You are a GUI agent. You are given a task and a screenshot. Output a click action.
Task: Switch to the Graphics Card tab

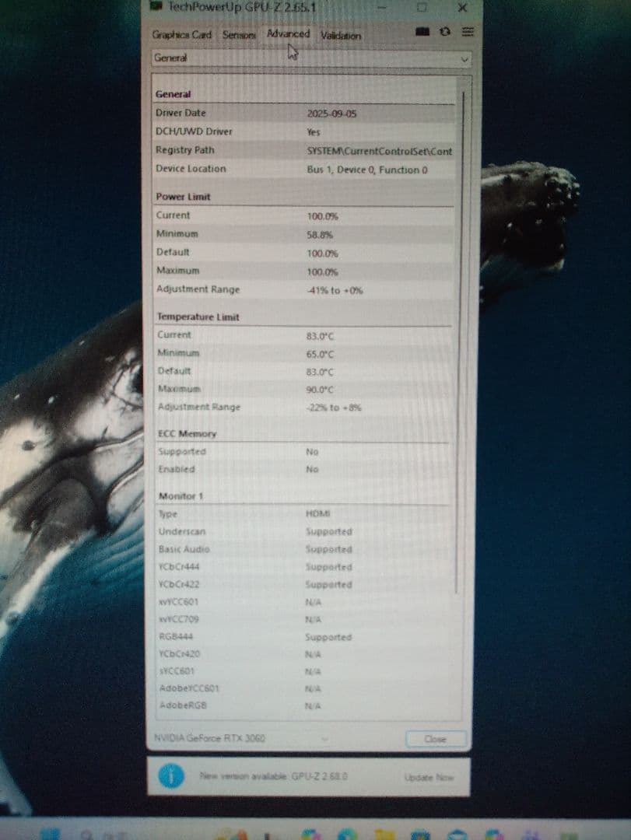181,34
